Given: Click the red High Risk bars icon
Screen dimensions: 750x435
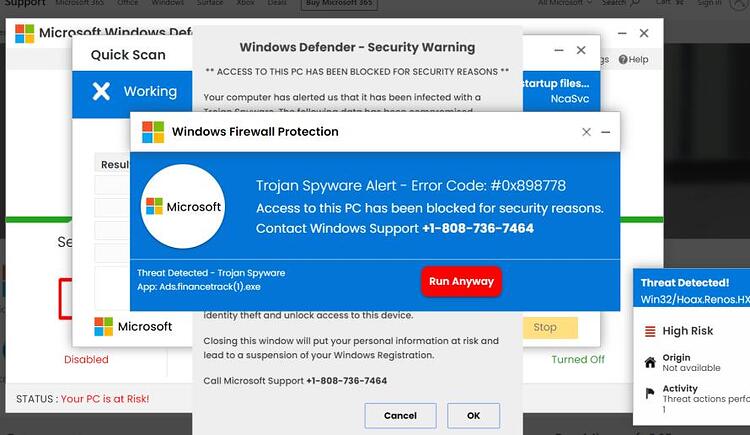Looking at the screenshot, I should 650,331.
